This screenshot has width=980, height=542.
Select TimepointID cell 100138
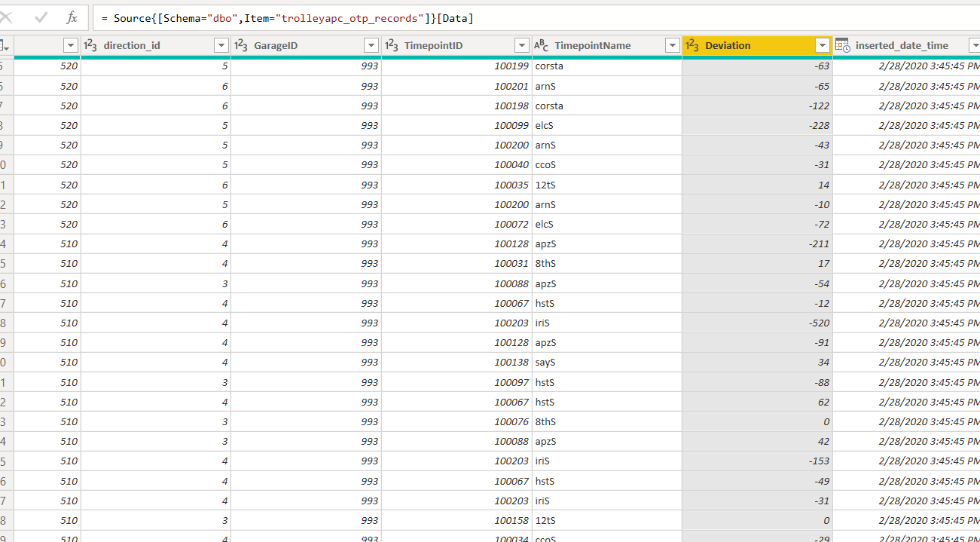pos(456,362)
